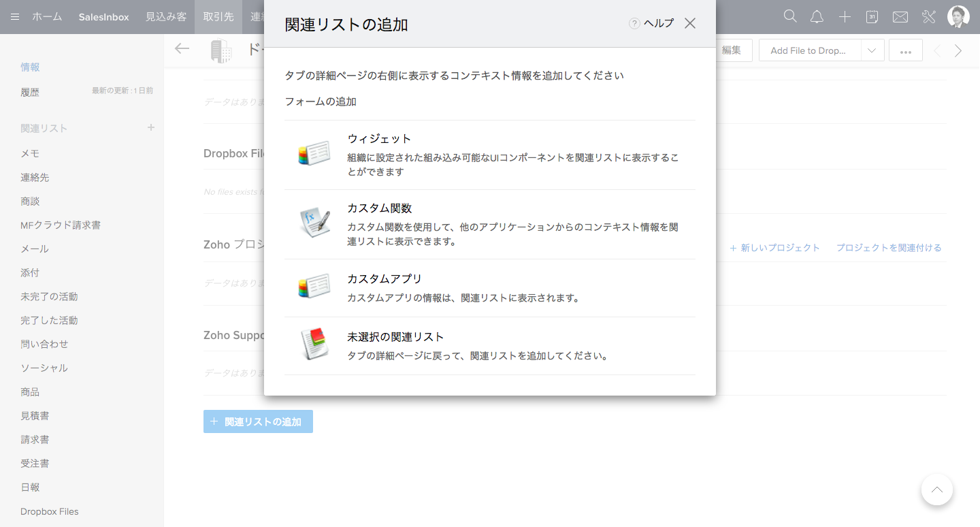Open the three-dots more actions menu
The width and height of the screenshot is (980, 527).
coord(905,50)
